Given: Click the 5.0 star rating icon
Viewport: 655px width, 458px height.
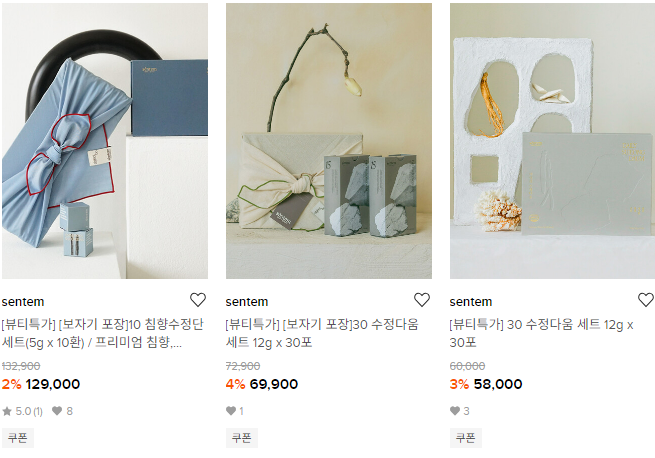Looking at the screenshot, I should pos(8,411).
